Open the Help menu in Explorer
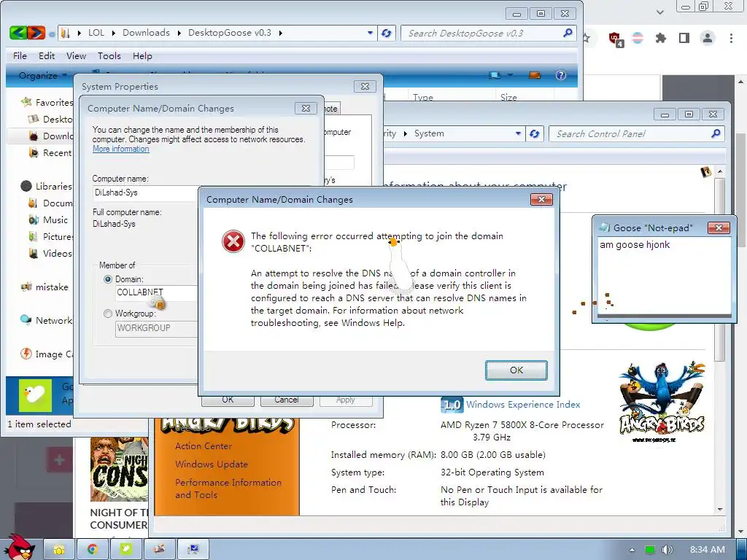747x560 pixels. point(142,55)
